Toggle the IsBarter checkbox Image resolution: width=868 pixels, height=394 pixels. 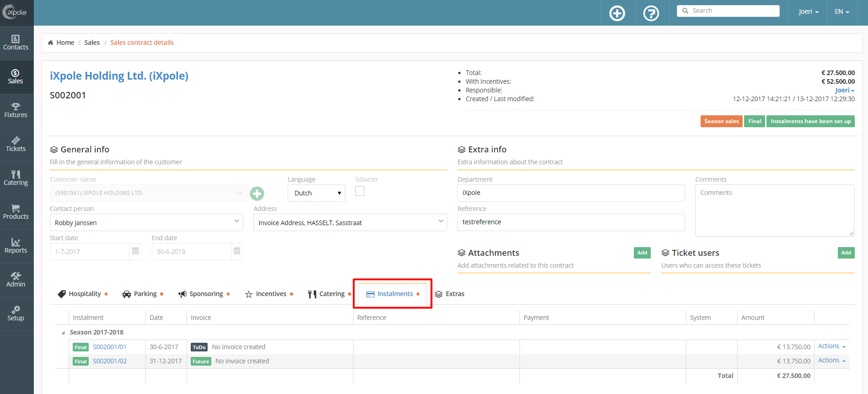click(360, 191)
